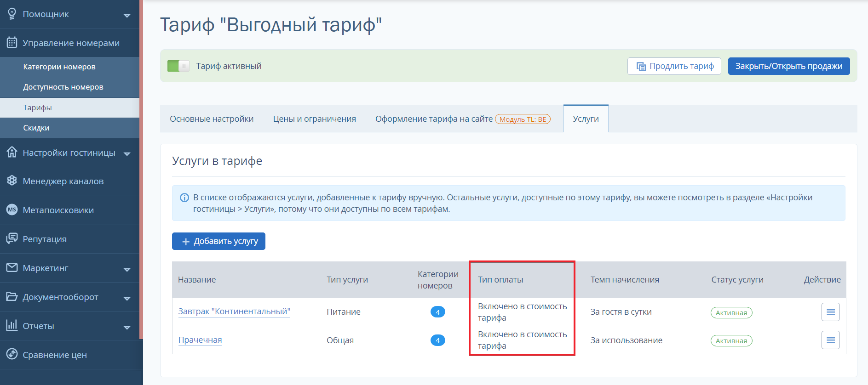Click the Категории номеров column header
868x385 pixels.
click(x=438, y=280)
